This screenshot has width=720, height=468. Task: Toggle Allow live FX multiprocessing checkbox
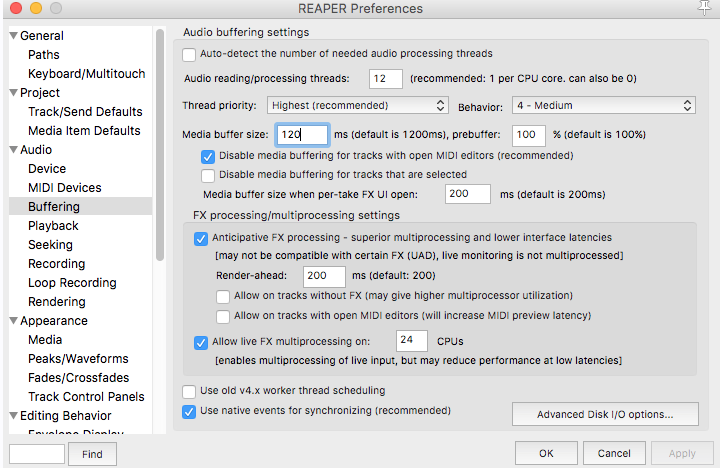(x=201, y=342)
